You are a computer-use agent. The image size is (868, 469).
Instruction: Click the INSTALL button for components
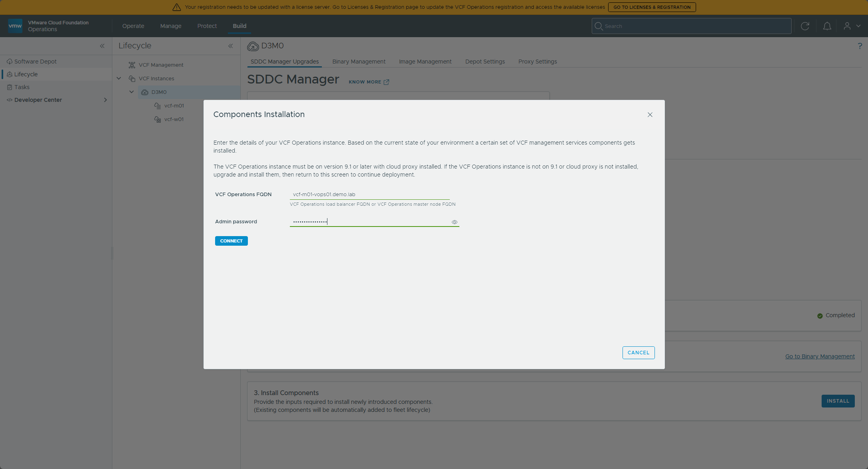click(x=838, y=401)
